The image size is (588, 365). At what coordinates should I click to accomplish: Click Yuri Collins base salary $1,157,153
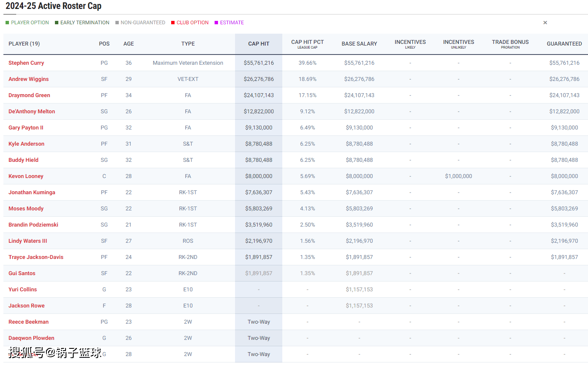pos(359,289)
